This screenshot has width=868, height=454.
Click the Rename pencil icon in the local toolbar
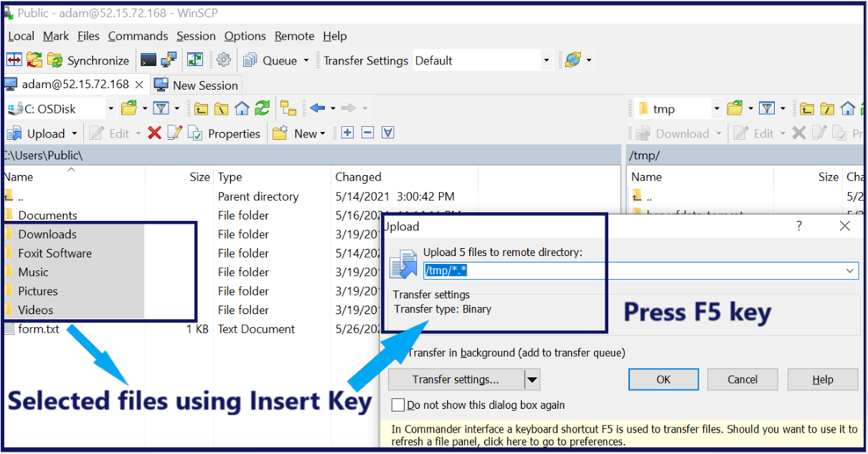(x=174, y=133)
